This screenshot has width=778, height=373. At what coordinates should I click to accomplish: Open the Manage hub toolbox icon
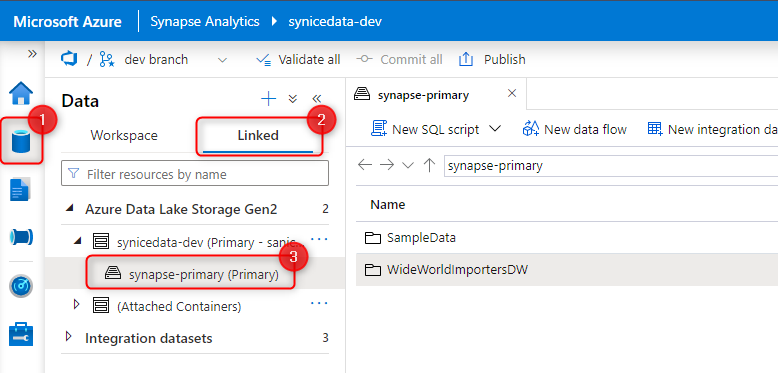pos(21,334)
